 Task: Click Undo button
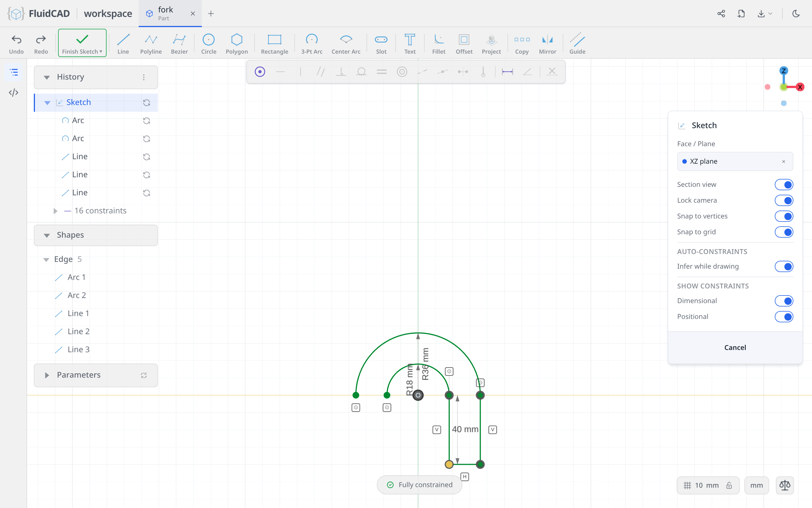point(16,43)
